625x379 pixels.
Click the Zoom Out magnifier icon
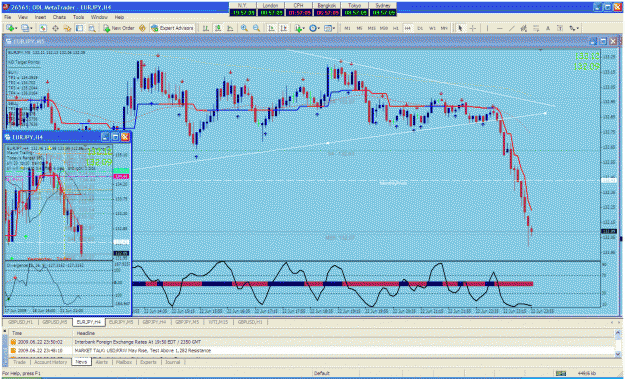click(x=256, y=28)
